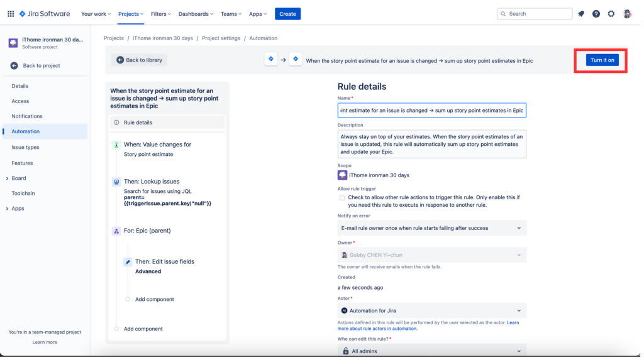Expand the Apps section in sidebar
The width and height of the screenshot is (644, 362).
(x=7, y=209)
